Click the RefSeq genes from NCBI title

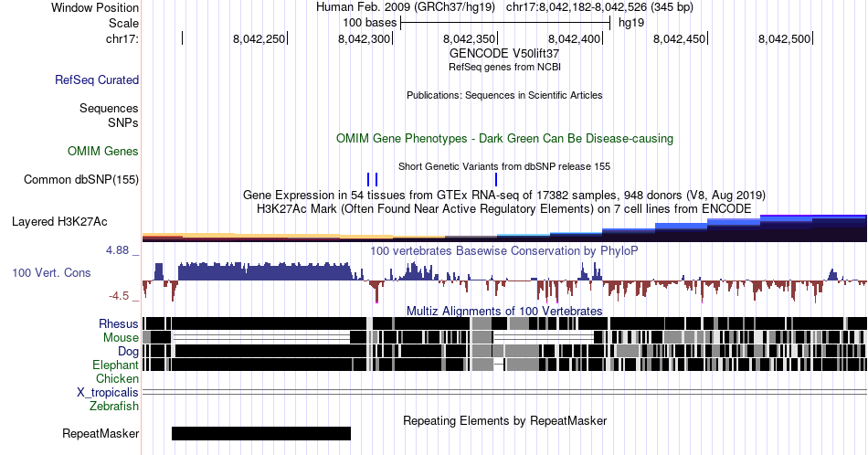click(x=504, y=67)
